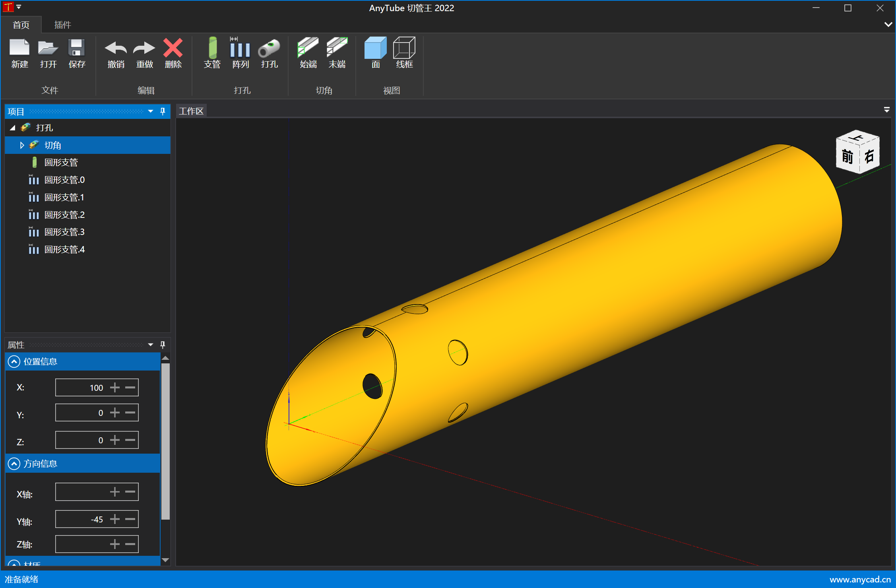This screenshot has height=588, width=896.
Task: Select 圆形支管.2 in project tree
Action: [x=64, y=215]
